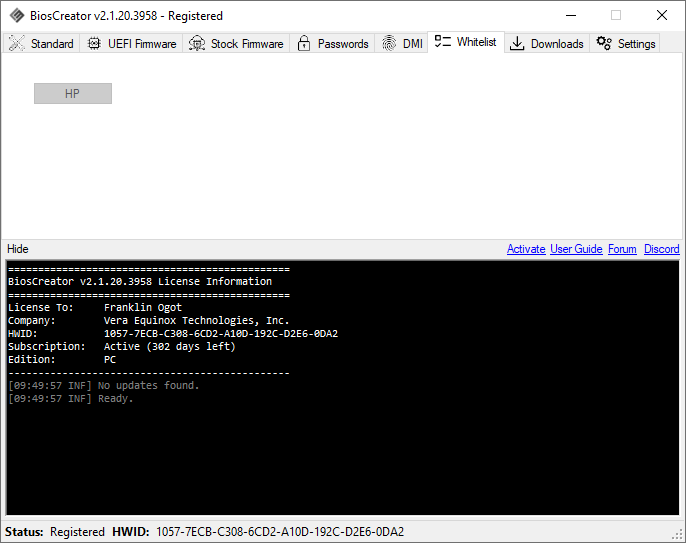Click the License Information header line
The image size is (686, 543).
pos(140,281)
